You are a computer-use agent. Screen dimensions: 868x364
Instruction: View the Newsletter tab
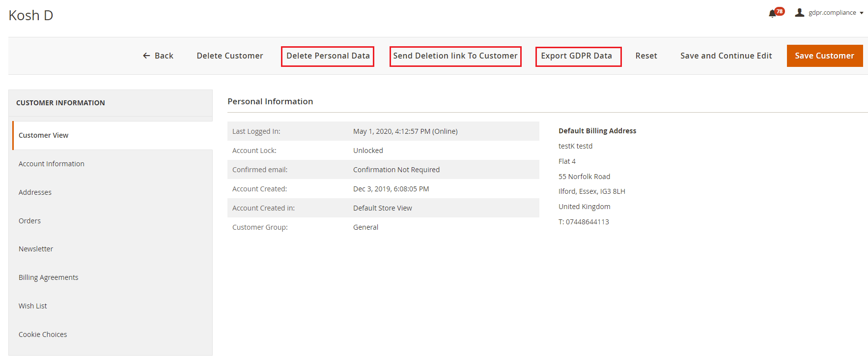(x=36, y=249)
